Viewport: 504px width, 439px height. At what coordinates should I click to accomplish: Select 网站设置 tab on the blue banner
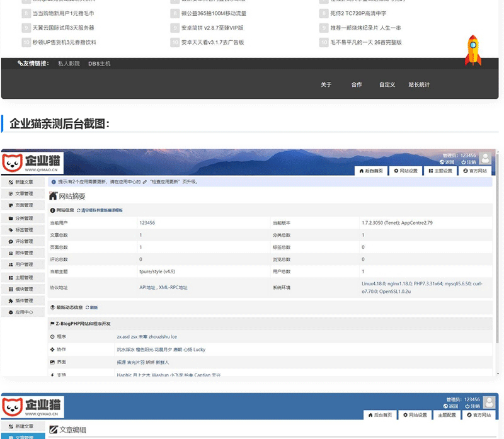point(415,415)
